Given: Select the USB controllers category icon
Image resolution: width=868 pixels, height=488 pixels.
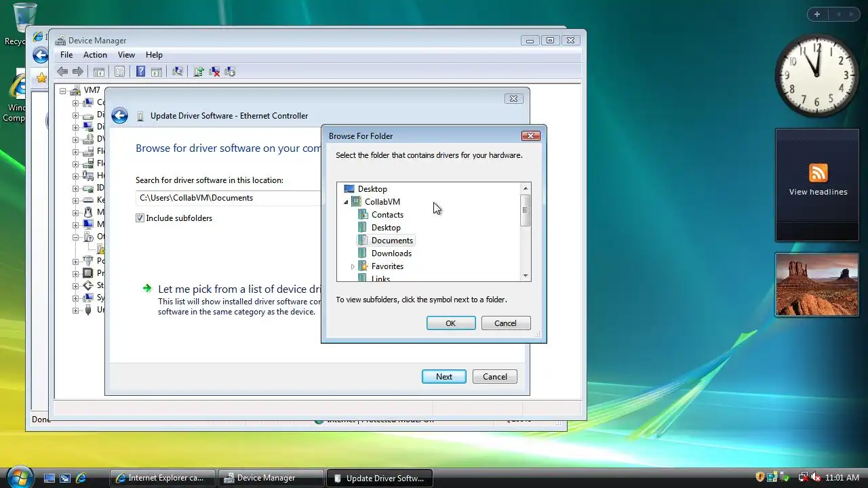Looking at the screenshot, I should [87, 310].
